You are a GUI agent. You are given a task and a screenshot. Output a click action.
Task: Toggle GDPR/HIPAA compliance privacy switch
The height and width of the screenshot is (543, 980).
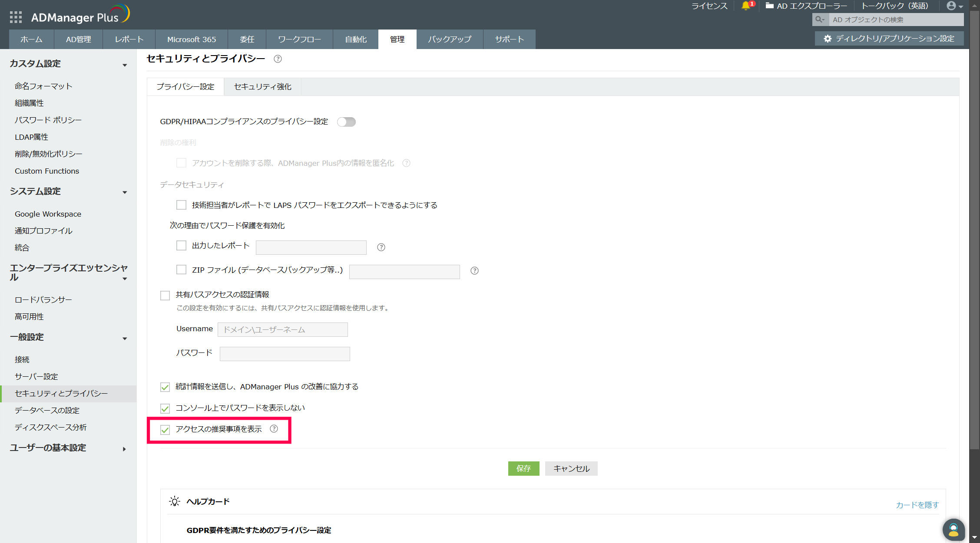[346, 122]
